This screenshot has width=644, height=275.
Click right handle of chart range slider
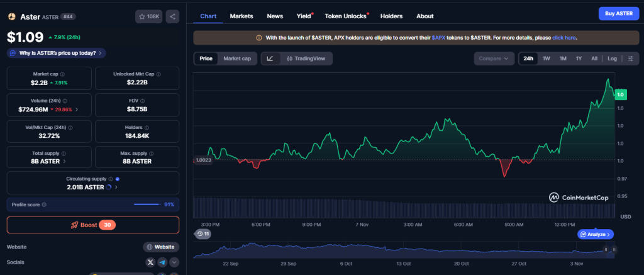614,249
